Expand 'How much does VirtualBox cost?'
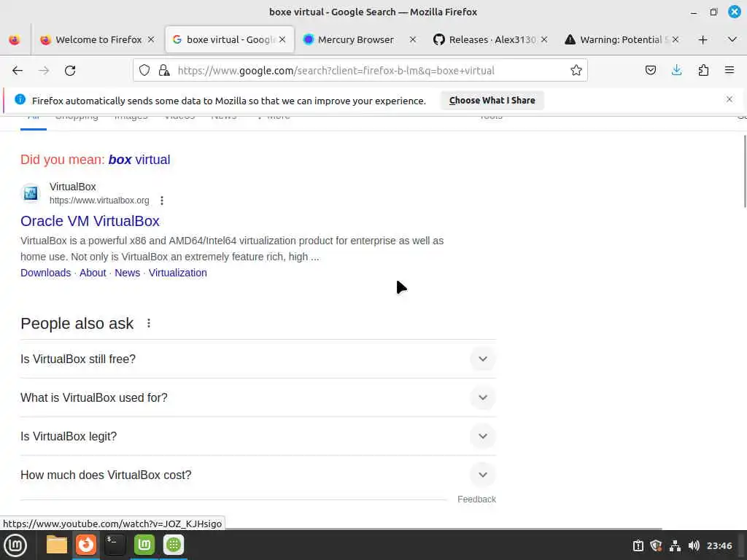 coord(258,475)
